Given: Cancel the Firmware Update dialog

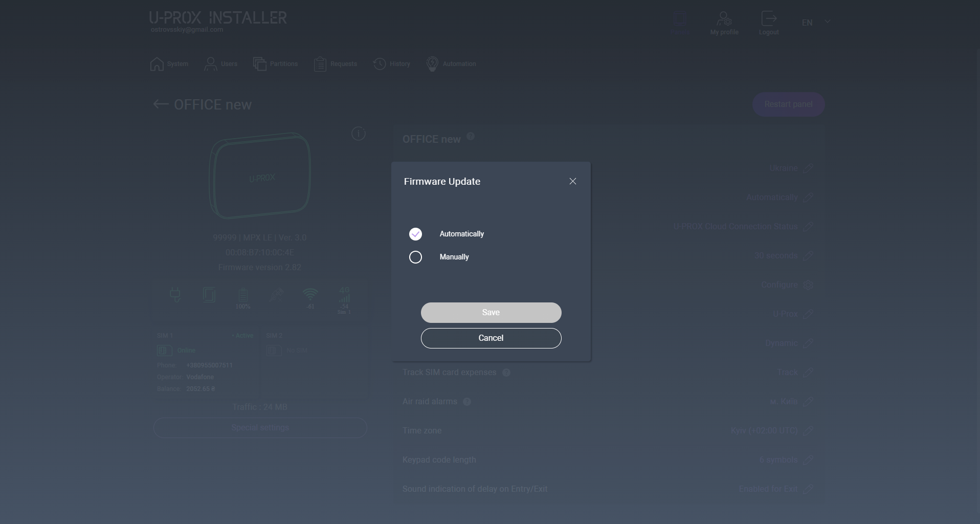Looking at the screenshot, I should (x=491, y=338).
